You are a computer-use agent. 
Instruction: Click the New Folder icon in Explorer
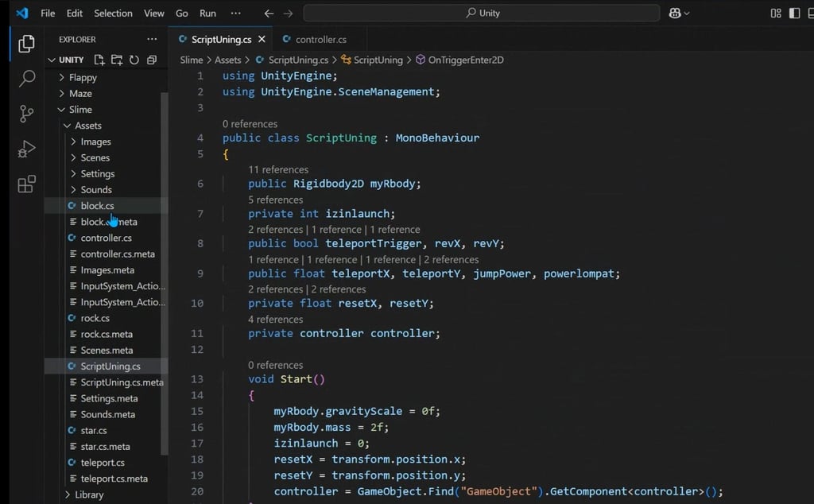click(117, 60)
